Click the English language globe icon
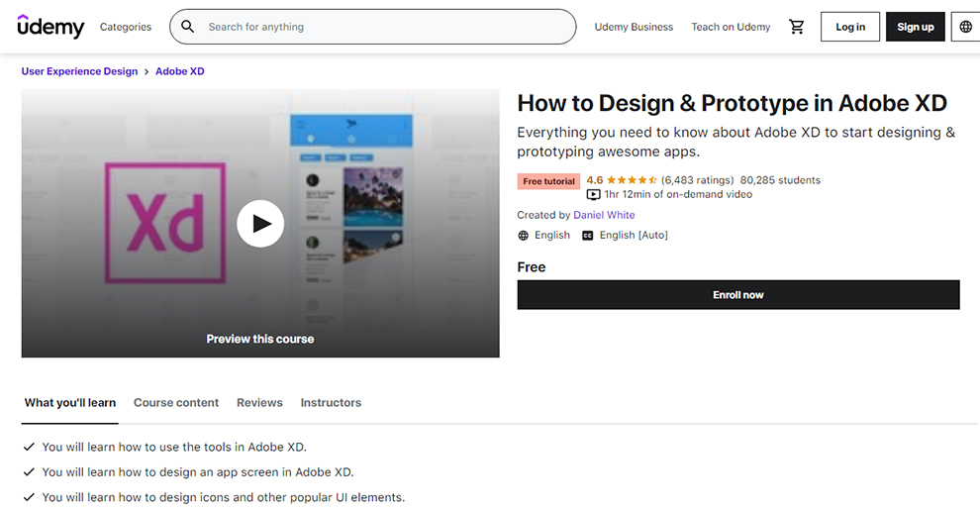Screen dimensions: 980x511 coord(523,235)
